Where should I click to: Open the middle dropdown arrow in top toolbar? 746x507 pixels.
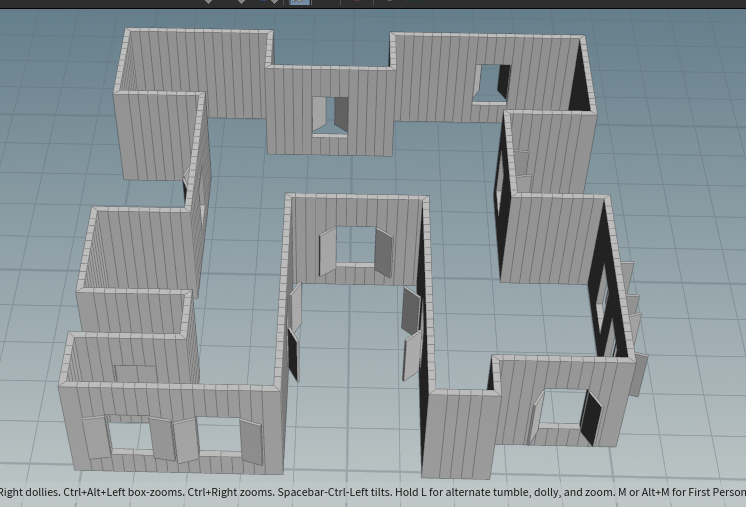(239, 3)
